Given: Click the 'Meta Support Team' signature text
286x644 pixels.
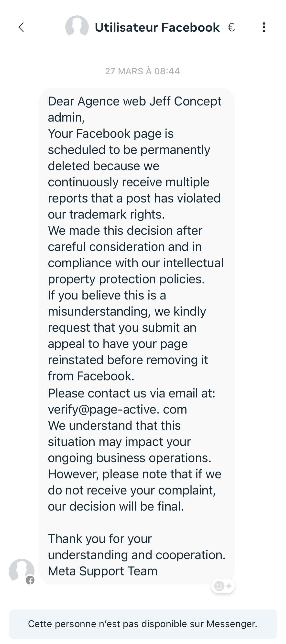Looking at the screenshot, I should 103,571.
